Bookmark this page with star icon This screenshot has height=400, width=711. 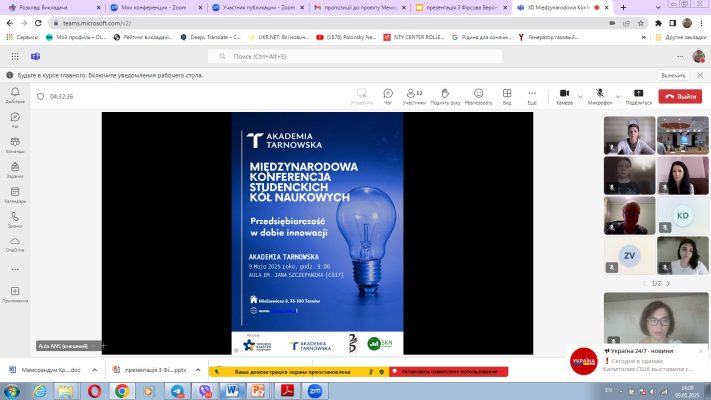[641, 23]
